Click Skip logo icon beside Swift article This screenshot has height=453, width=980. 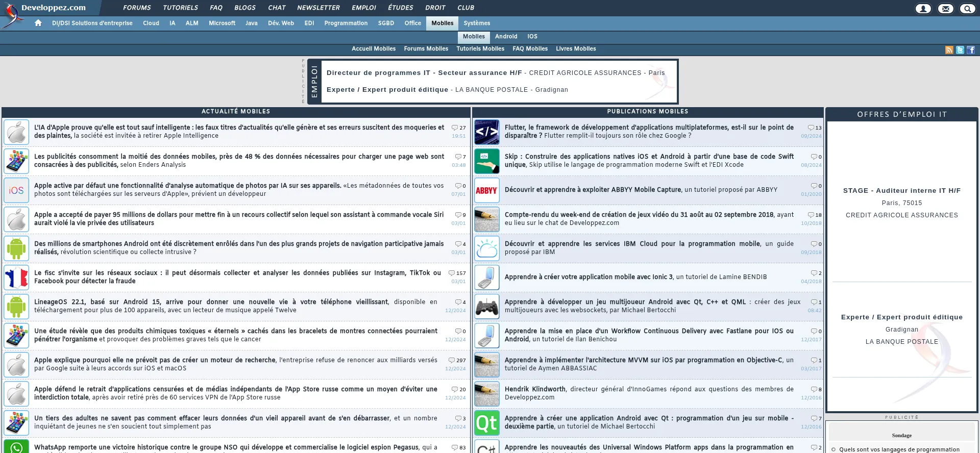[487, 161]
